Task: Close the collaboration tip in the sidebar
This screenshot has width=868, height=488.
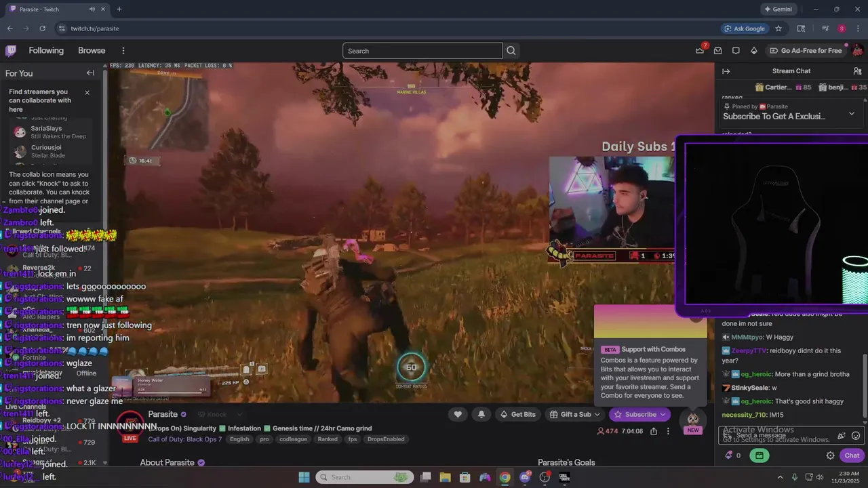Action: [x=87, y=92]
